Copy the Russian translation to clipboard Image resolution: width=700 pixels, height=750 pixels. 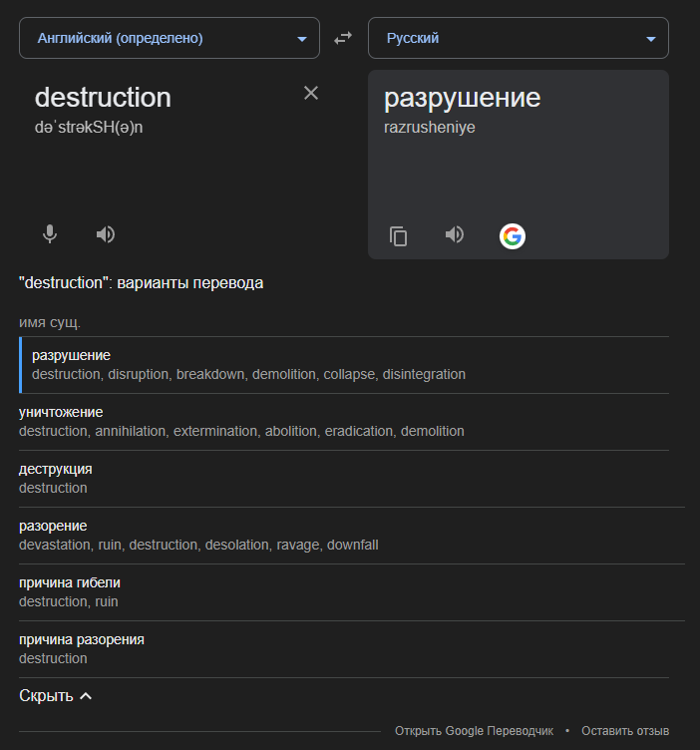pos(399,235)
